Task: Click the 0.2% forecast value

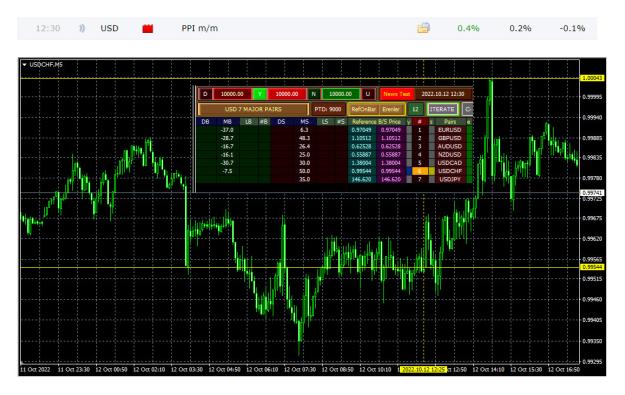Action: click(520, 28)
